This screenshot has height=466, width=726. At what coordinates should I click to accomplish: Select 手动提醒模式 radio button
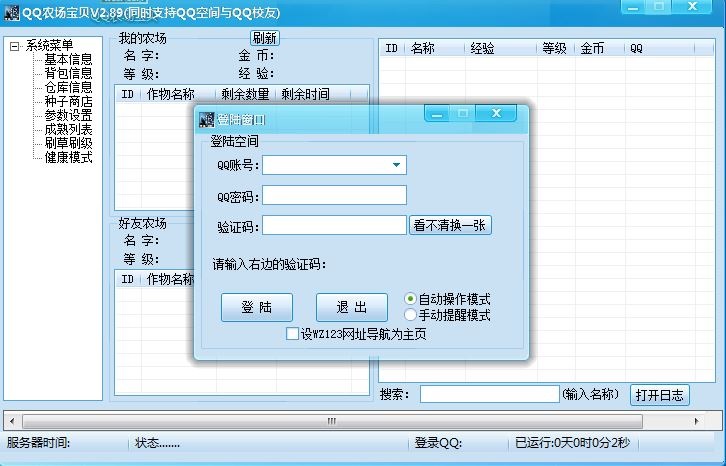(x=411, y=315)
